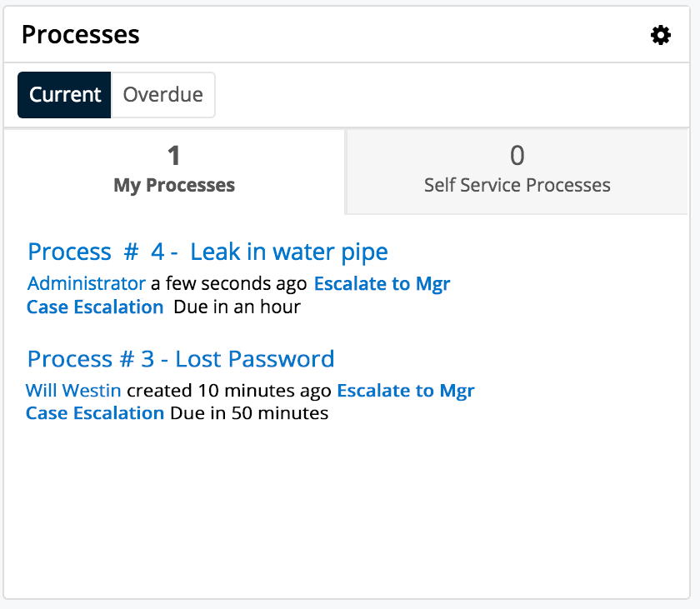Open Escalate to Mgr for the water pipe process
The image size is (700, 609).
pyautogui.click(x=382, y=283)
